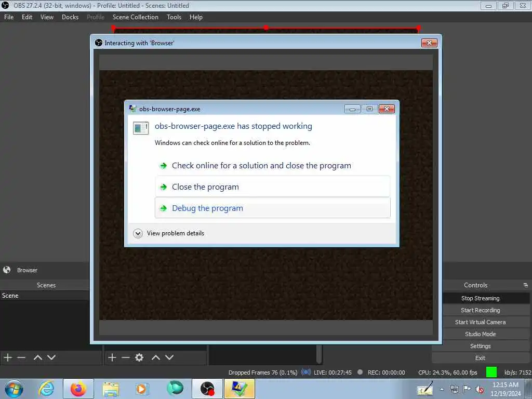Expand View problem details
Screen dimensions: 532x399
169,233
